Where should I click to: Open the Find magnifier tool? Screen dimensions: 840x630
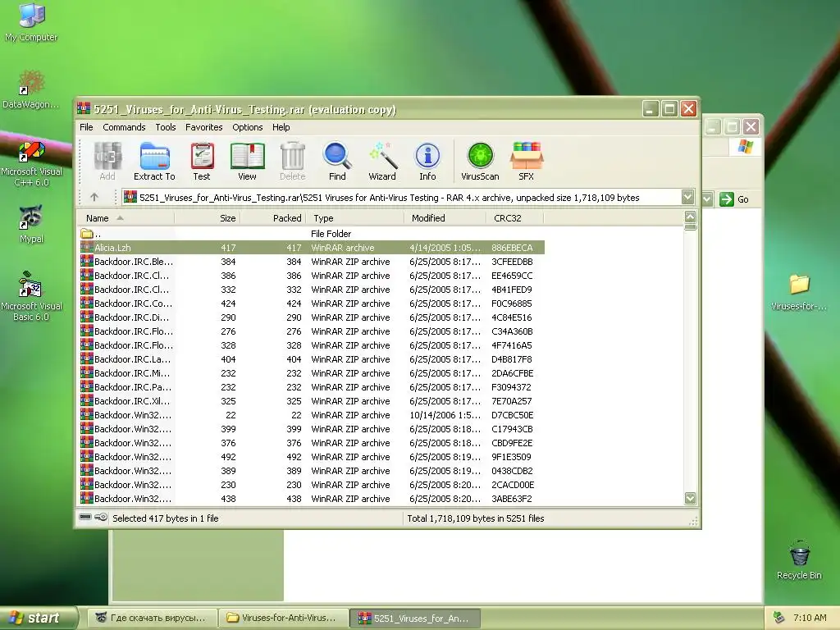[337, 162]
